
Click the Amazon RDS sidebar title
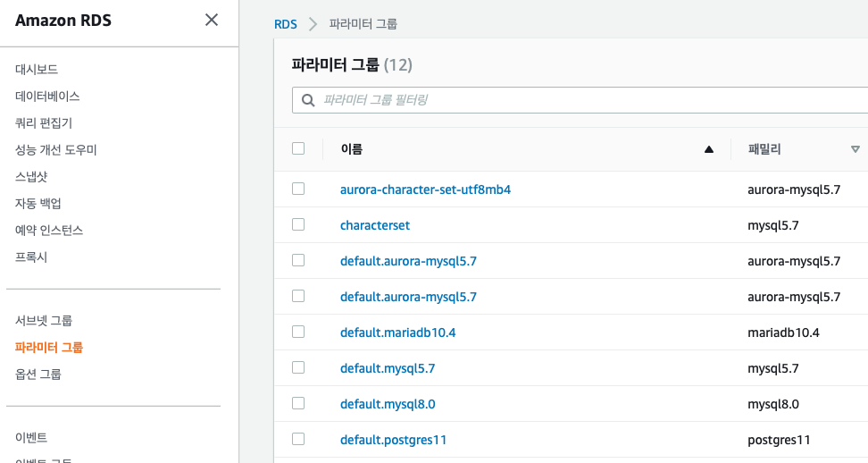(63, 21)
